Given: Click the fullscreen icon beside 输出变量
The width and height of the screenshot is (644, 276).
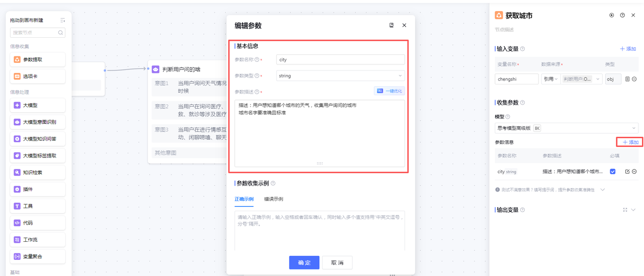Looking at the screenshot, I should click(x=625, y=210).
